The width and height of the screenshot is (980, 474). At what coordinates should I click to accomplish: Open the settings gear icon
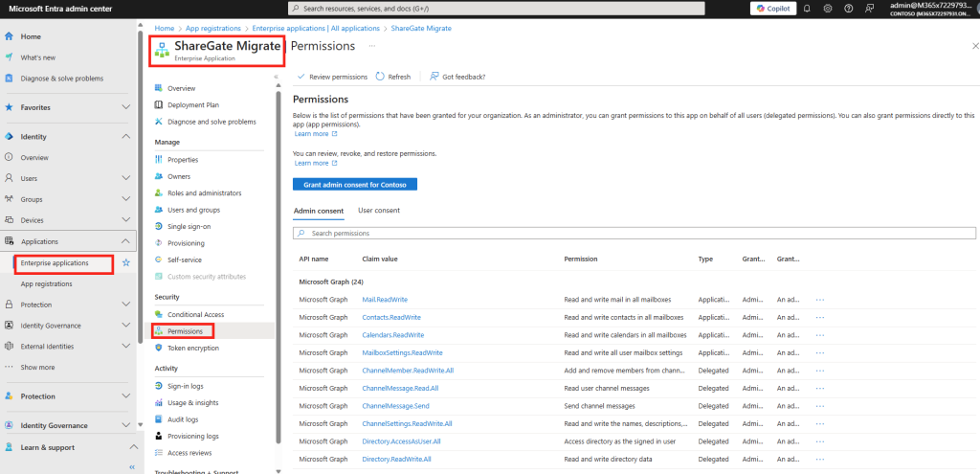(x=828, y=9)
